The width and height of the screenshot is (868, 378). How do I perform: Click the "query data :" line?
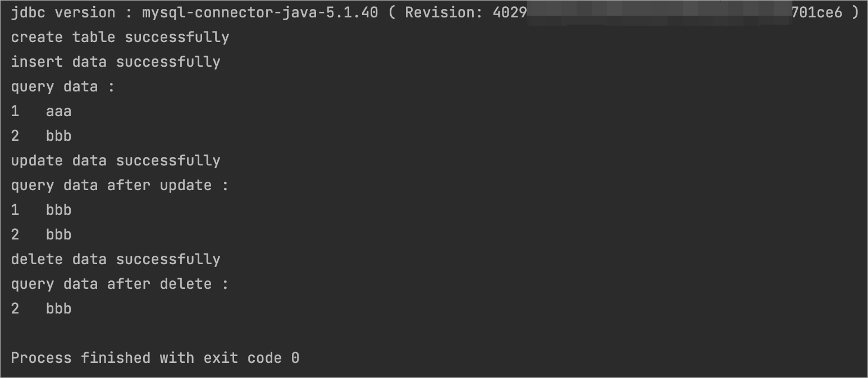click(x=63, y=86)
